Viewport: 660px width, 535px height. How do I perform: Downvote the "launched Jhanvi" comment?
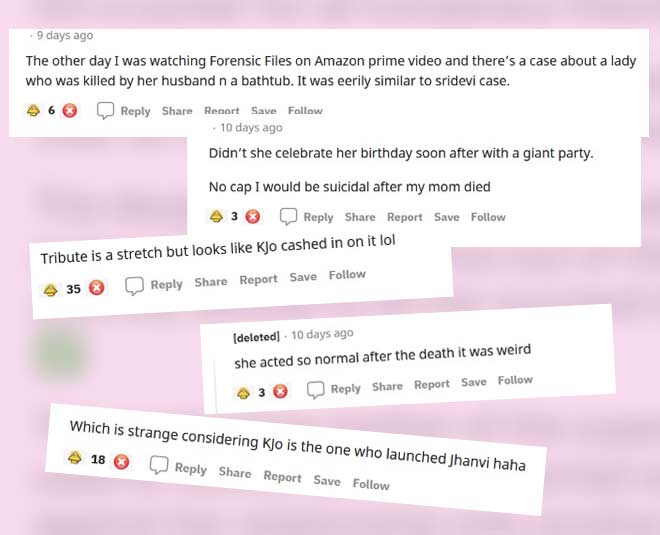121,461
